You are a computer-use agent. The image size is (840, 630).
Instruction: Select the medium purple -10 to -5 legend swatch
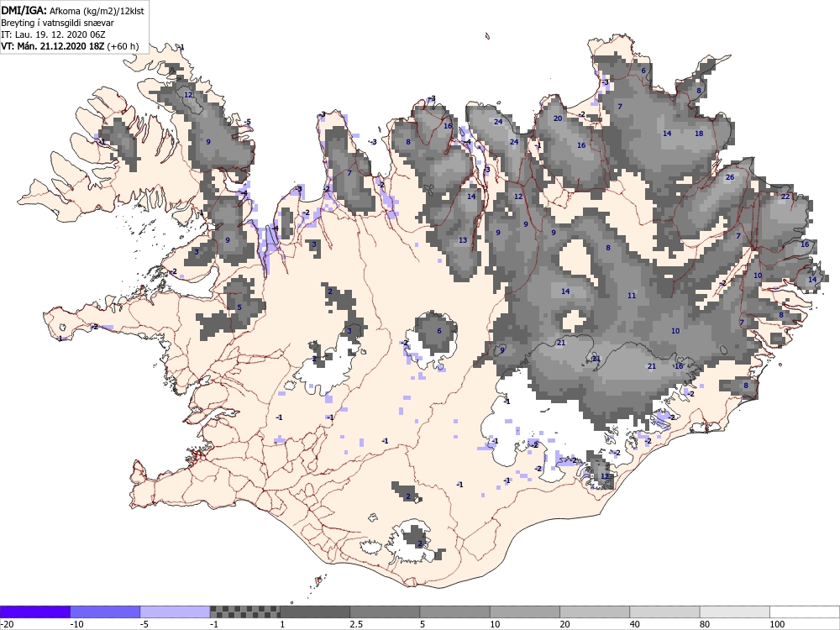click(x=105, y=612)
